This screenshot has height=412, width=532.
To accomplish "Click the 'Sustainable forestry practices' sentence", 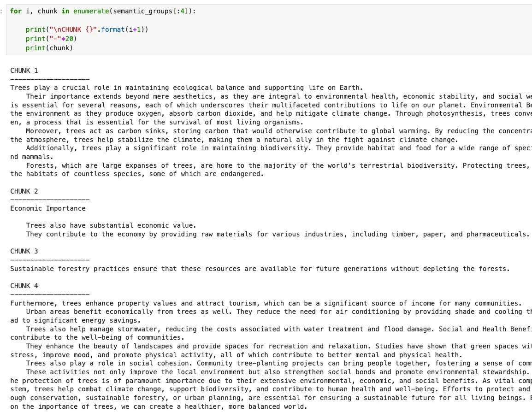I will click(260, 269).
